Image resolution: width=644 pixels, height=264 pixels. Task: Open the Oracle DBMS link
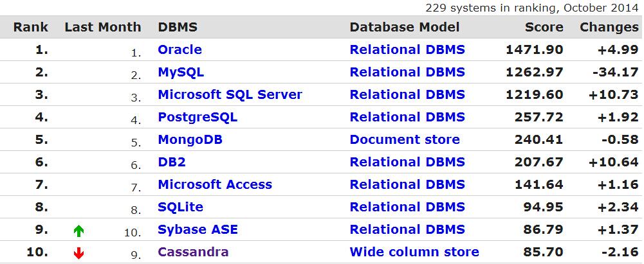point(179,49)
